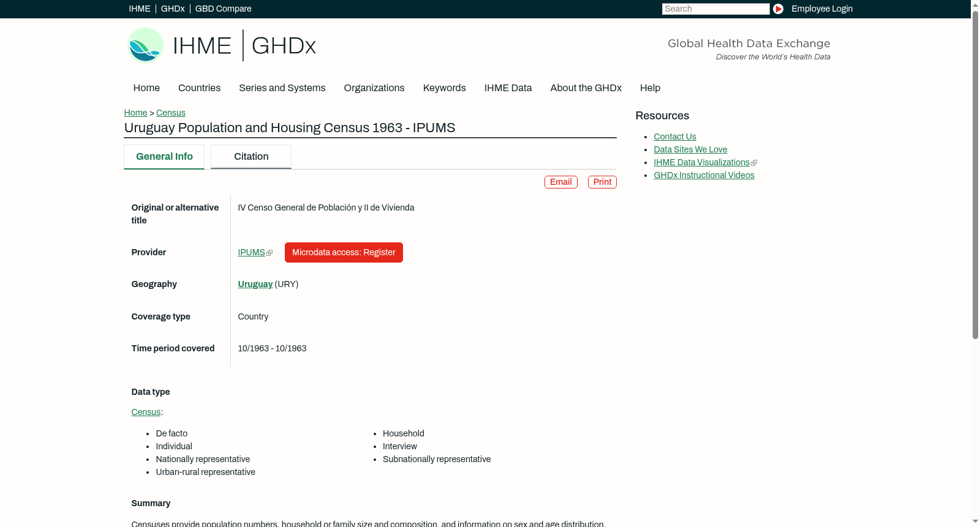Click external link icon after IHME Data Visualizations
The width and height of the screenshot is (980, 527).
click(x=754, y=163)
